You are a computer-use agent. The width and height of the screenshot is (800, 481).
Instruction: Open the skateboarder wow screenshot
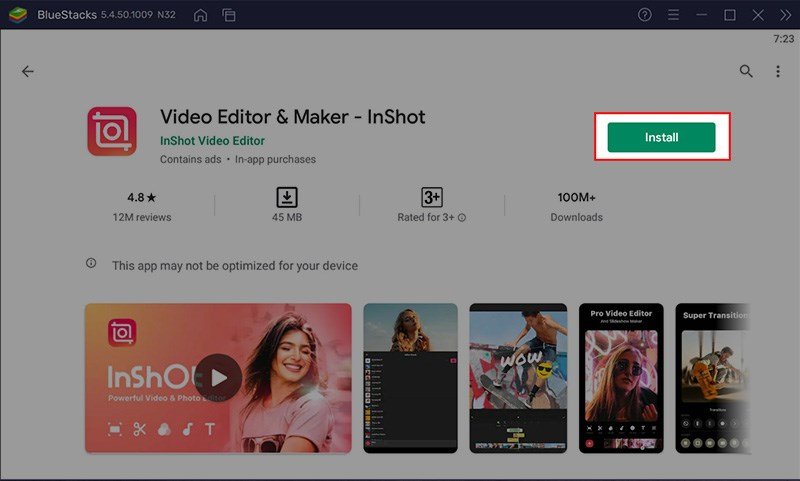518,378
